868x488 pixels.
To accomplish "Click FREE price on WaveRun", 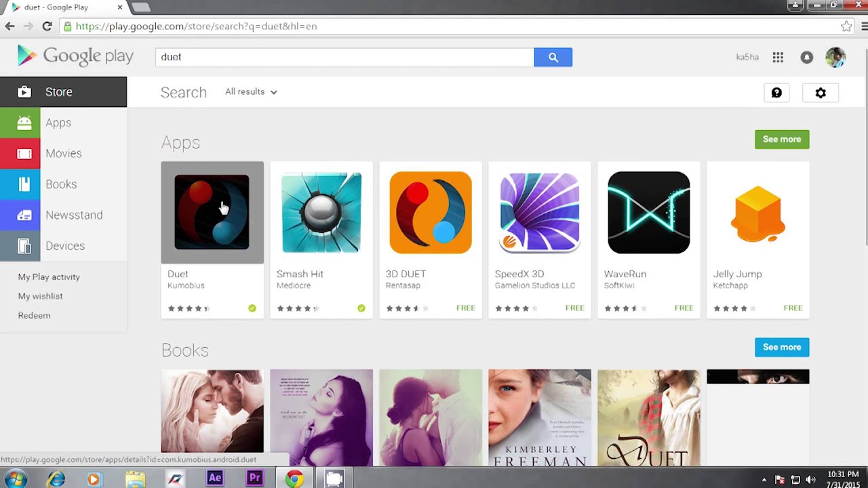I will pos(684,308).
